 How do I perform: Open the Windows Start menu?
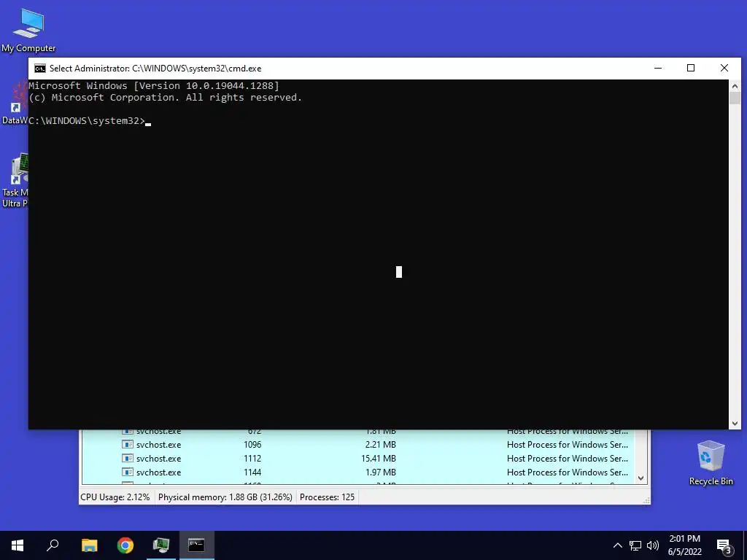pyautogui.click(x=18, y=545)
